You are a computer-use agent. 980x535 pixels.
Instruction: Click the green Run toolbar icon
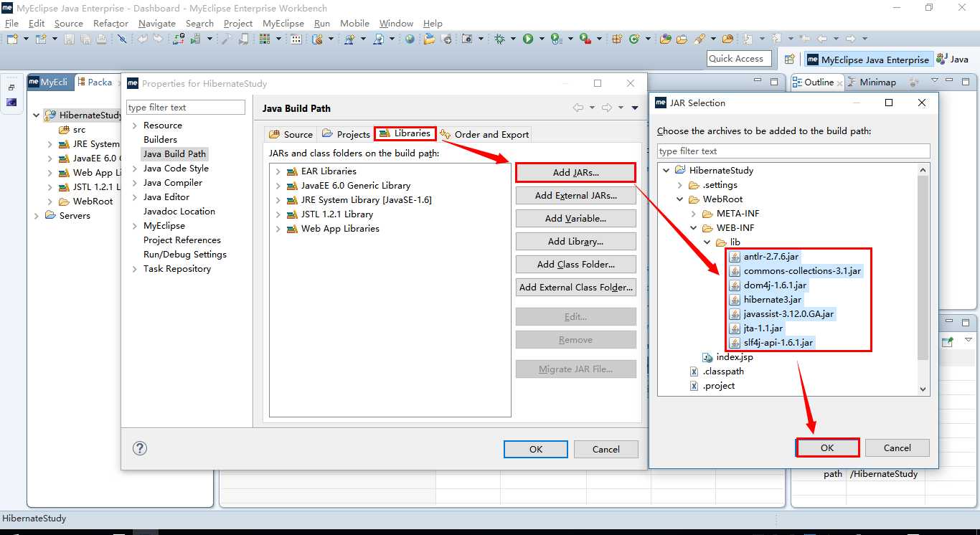point(527,39)
